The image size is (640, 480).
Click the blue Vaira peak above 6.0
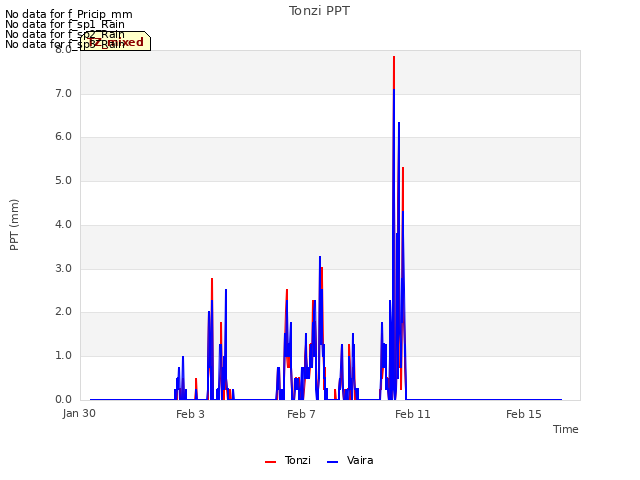[399, 123]
